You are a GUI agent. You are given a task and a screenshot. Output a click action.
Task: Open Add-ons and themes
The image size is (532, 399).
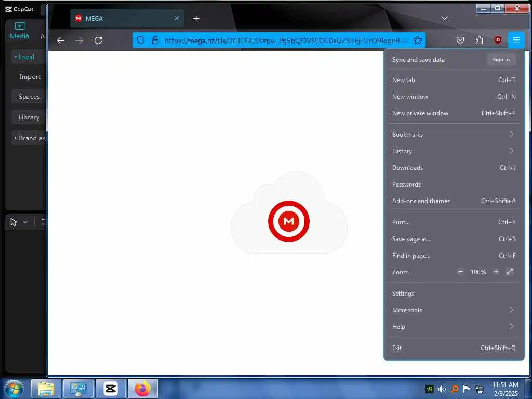pos(454,201)
